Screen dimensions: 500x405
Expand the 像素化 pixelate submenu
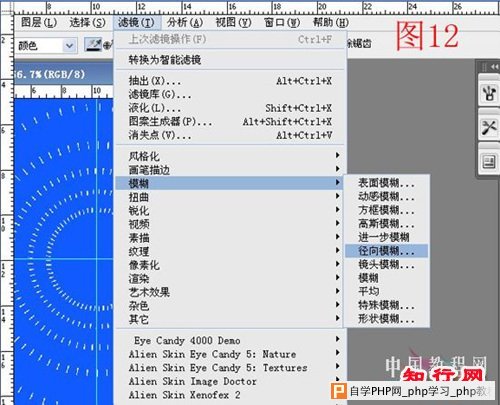point(230,265)
